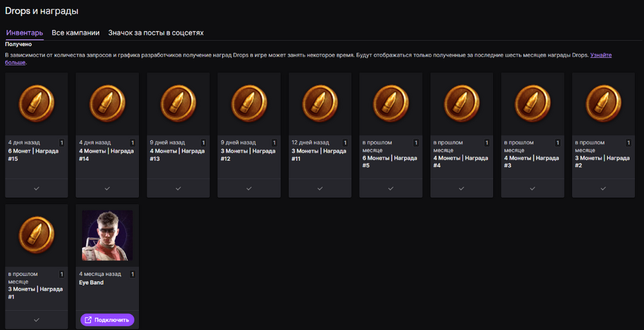Screen dimensions: 644x330
Task: Open the Инвентарь tab
Action: coord(24,33)
